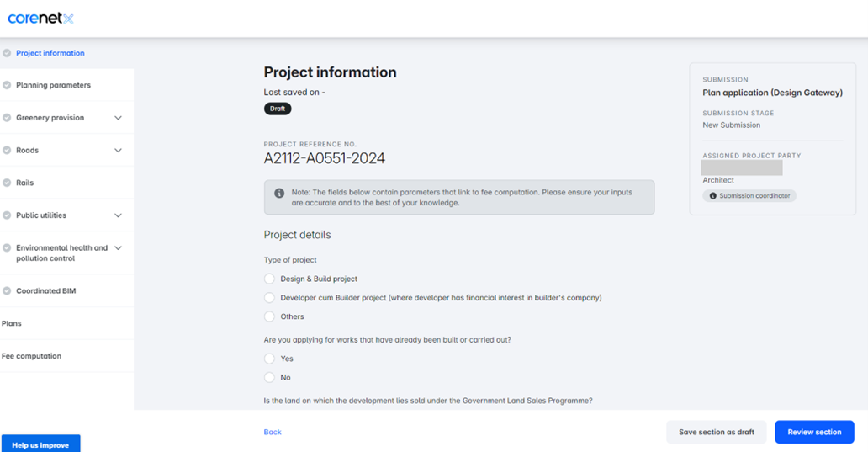Click the checkmark icon beside Coordinated BIM
Viewport: 868px width, 452px height.
click(8, 291)
